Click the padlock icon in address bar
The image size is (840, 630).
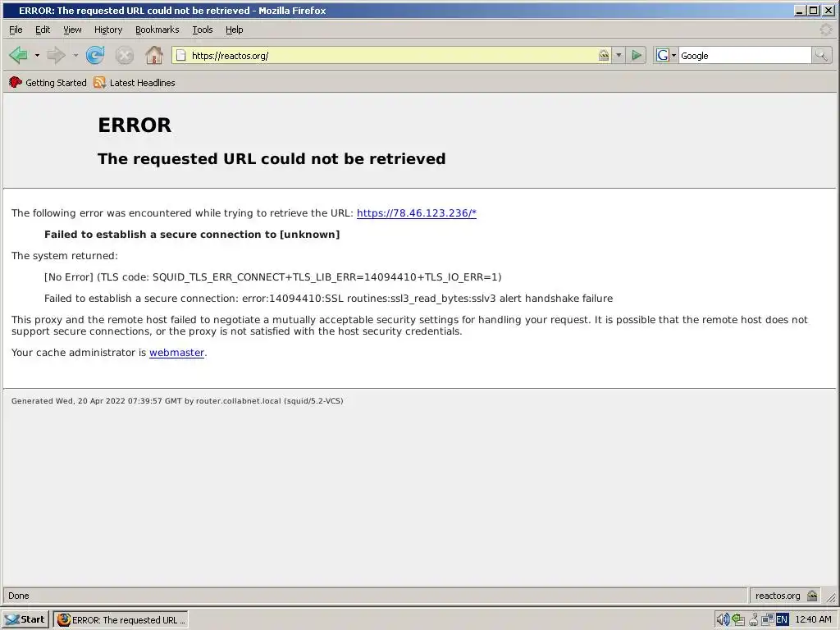604,55
